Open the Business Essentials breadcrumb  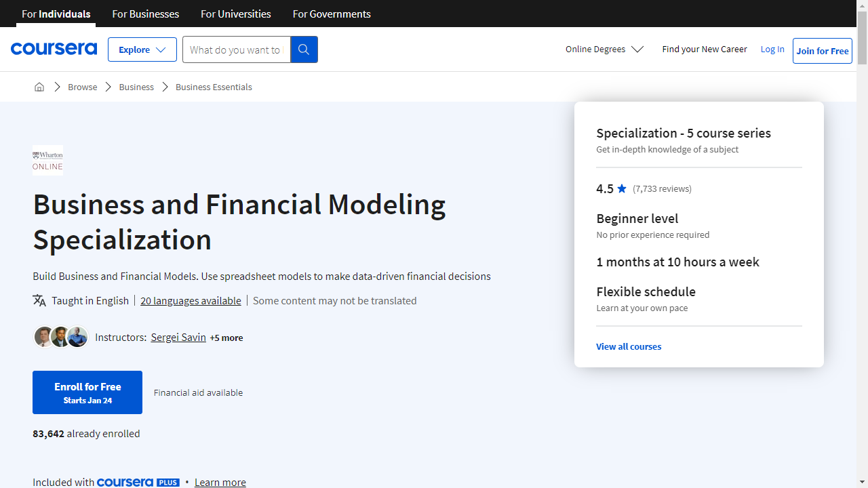click(x=214, y=87)
